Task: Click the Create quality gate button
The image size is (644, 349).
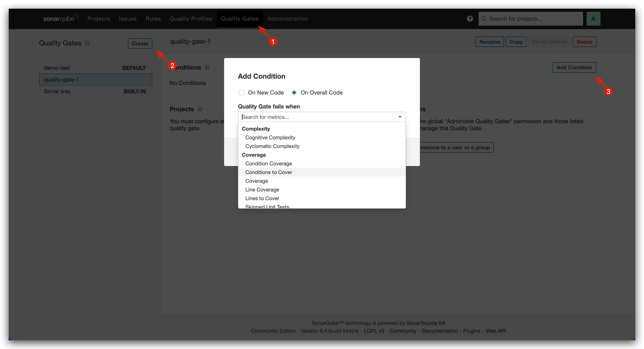Action: pos(140,43)
